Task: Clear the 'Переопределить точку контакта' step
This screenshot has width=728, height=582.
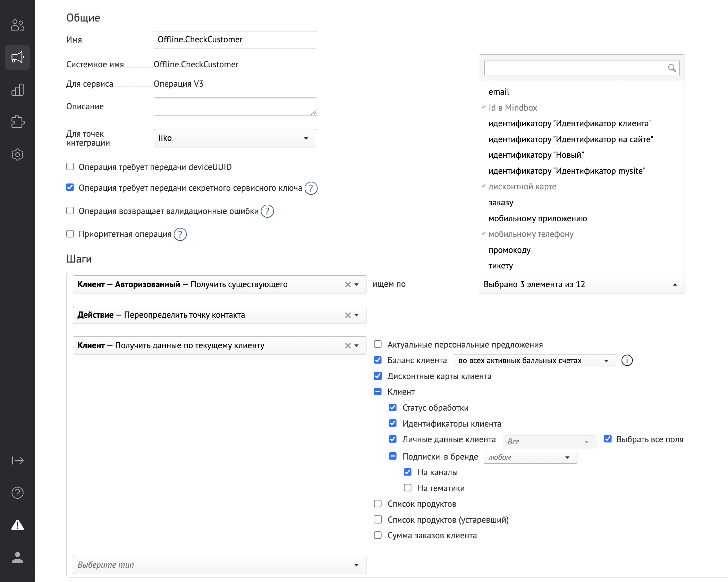Action: tap(348, 315)
